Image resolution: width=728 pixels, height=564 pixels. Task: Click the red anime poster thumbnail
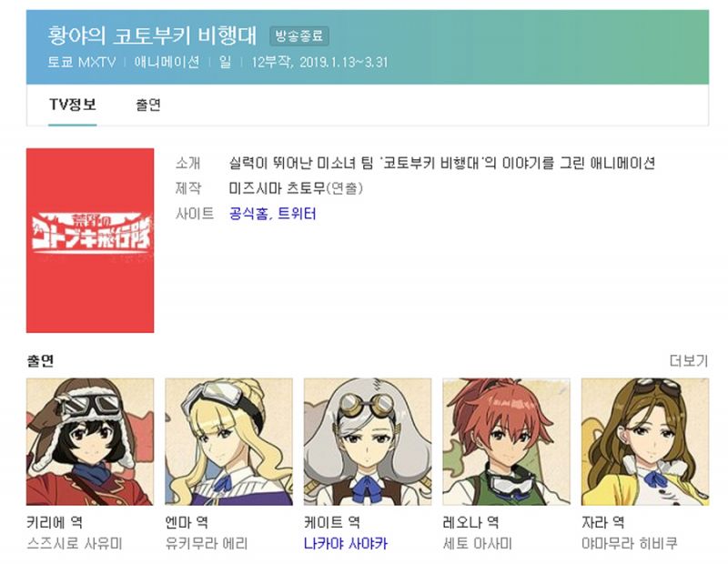pos(90,240)
